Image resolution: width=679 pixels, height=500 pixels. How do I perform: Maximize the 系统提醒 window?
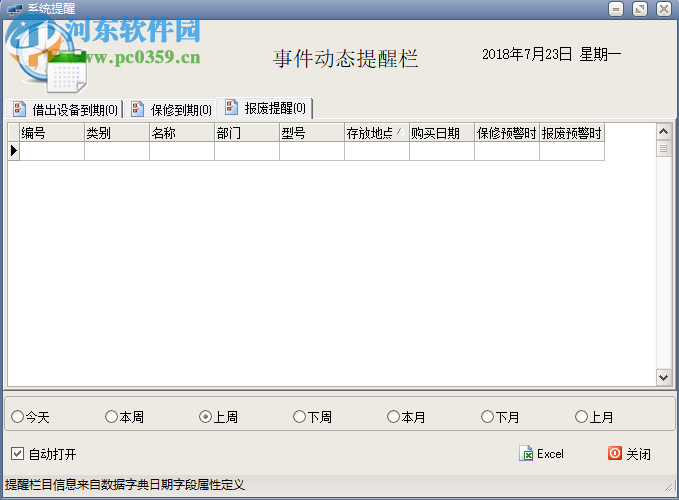640,9
